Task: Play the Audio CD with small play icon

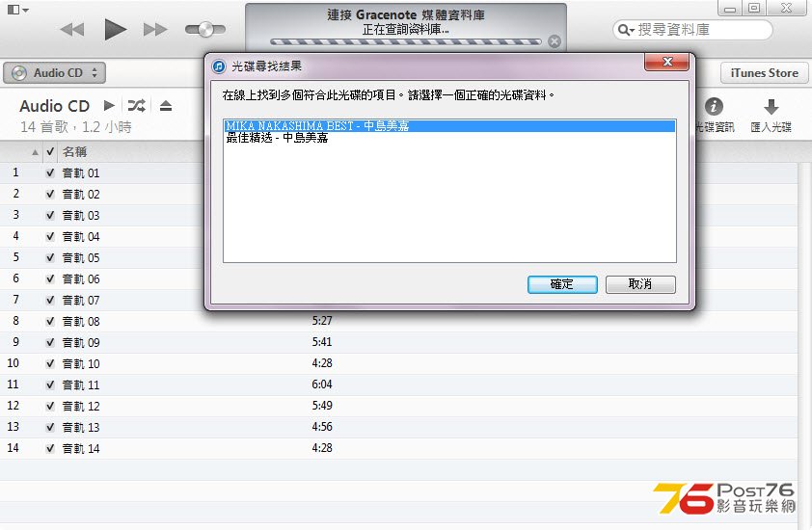Action: click(x=109, y=106)
